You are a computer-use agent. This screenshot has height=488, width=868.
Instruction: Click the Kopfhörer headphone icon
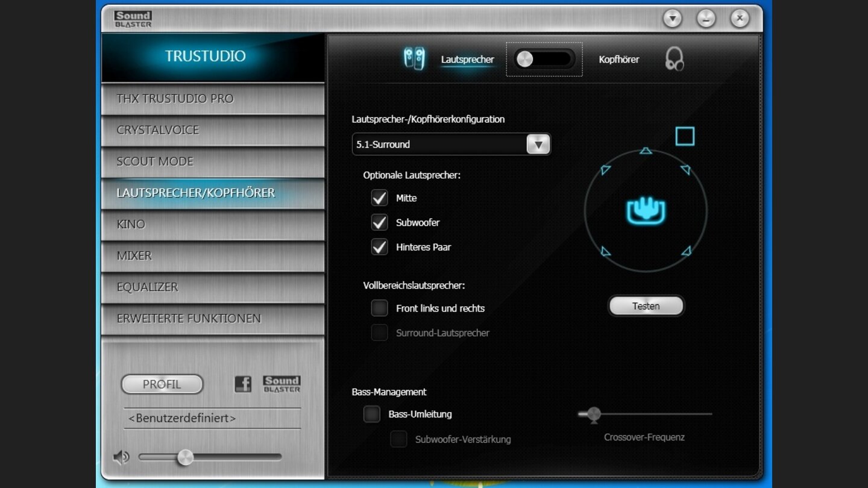click(x=675, y=59)
